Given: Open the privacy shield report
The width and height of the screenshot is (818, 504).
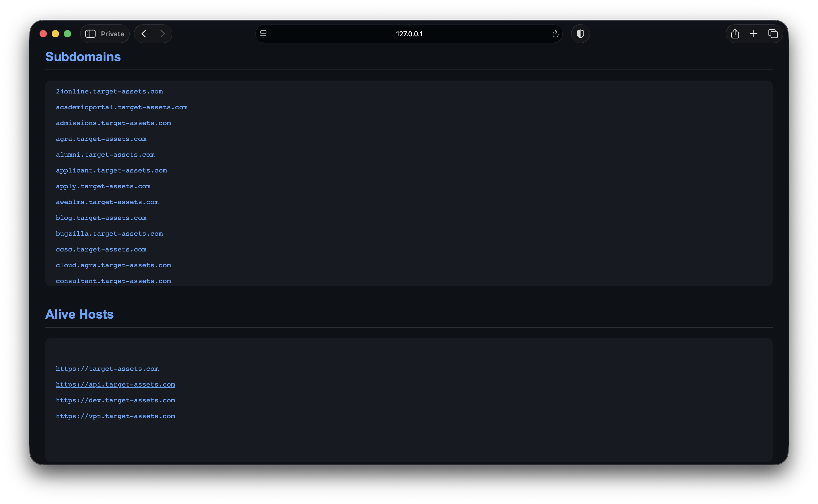Looking at the screenshot, I should point(580,34).
